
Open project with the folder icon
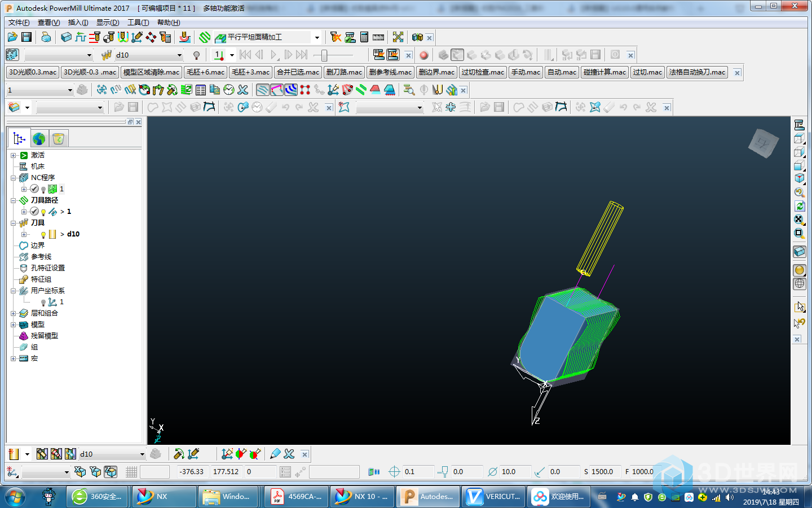[x=12, y=37]
